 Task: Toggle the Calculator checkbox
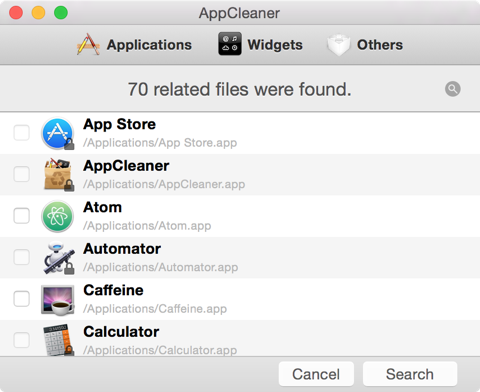(22, 340)
